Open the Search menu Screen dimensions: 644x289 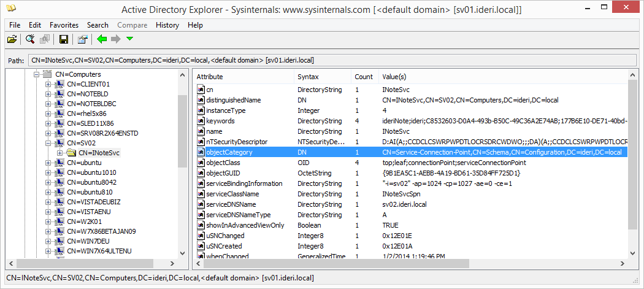(98, 25)
